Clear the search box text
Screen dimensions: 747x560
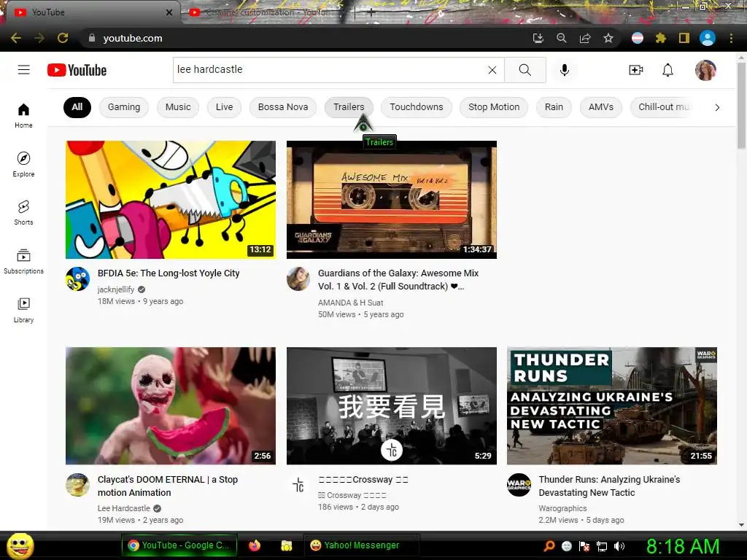pos(492,70)
